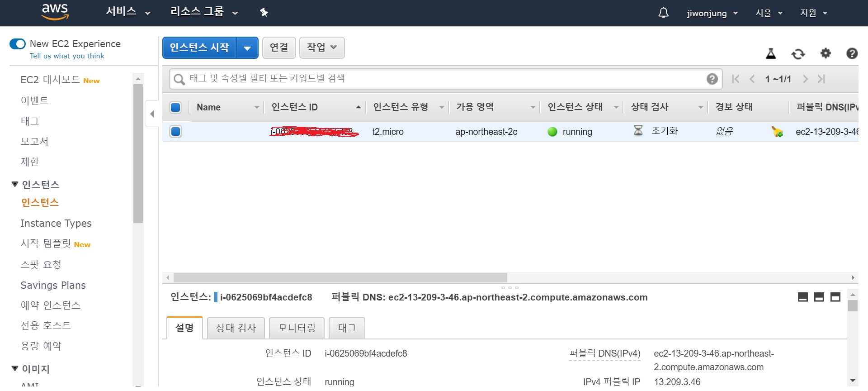Screen dimensions: 868x391
Task: Set details pane to half height
Action: [x=819, y=297]
